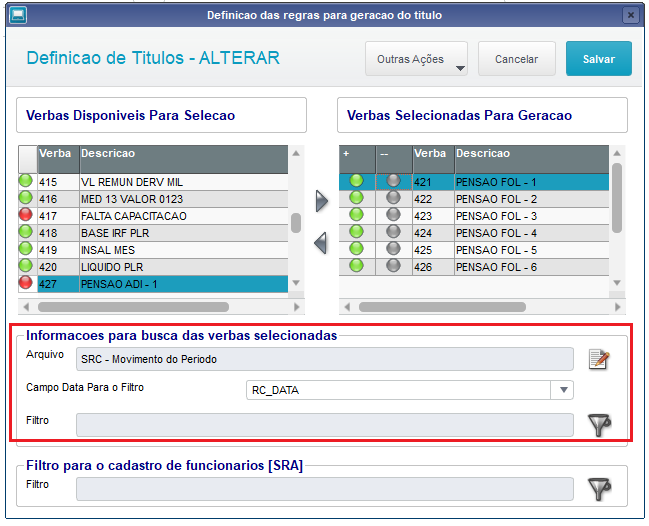Click the plus column header in selected list

[357, 159]
